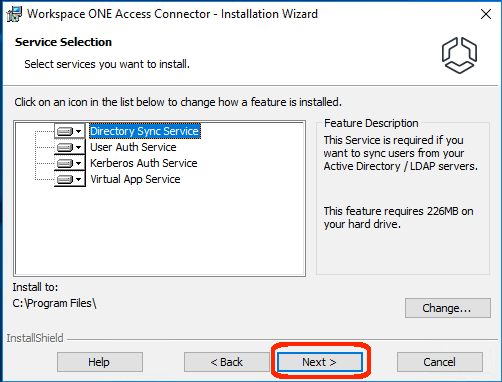Click the 'This feature requires 226MB' text
This screenshot has width=502, height=382.
pos(398,217)
